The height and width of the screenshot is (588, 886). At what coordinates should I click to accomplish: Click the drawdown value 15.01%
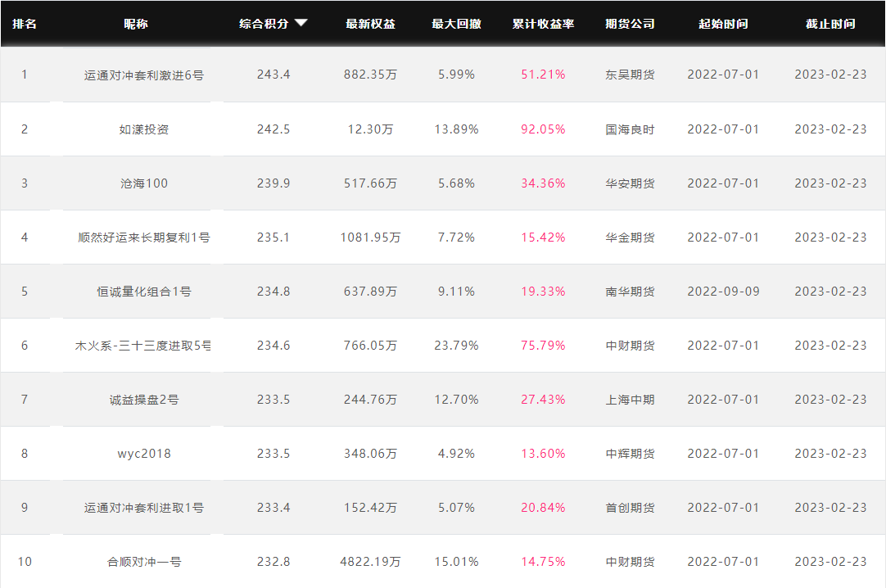[x=457, y=562]
